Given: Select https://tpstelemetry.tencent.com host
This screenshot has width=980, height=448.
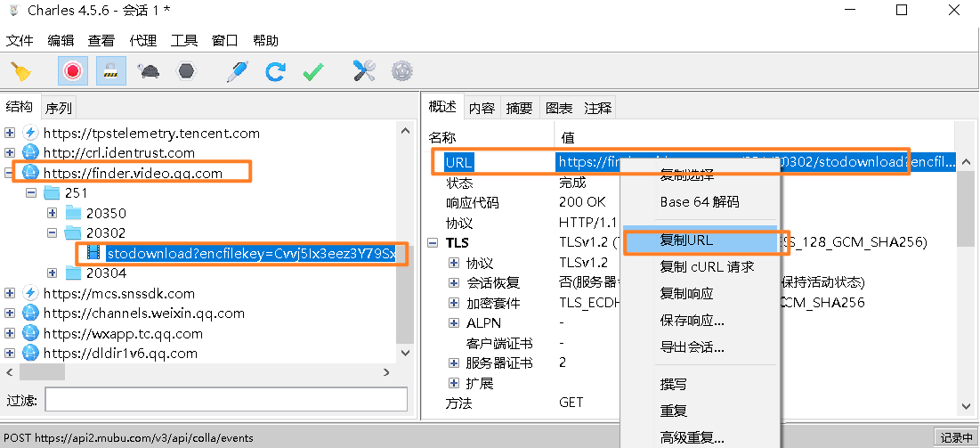Looking at the screenshot, I should coord(151,133).
